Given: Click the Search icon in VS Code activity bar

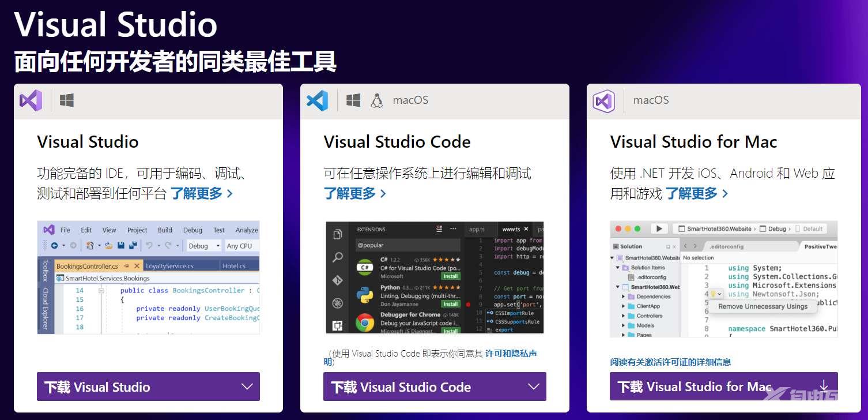Looking at the screenshot, I should coord(337,257).
